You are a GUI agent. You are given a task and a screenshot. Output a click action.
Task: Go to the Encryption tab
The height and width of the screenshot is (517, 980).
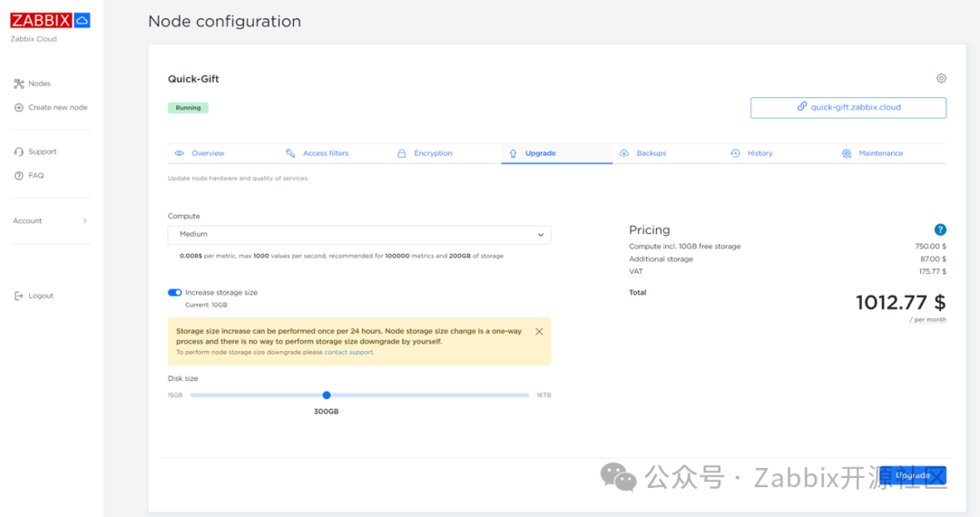click(x=432, y=153)
